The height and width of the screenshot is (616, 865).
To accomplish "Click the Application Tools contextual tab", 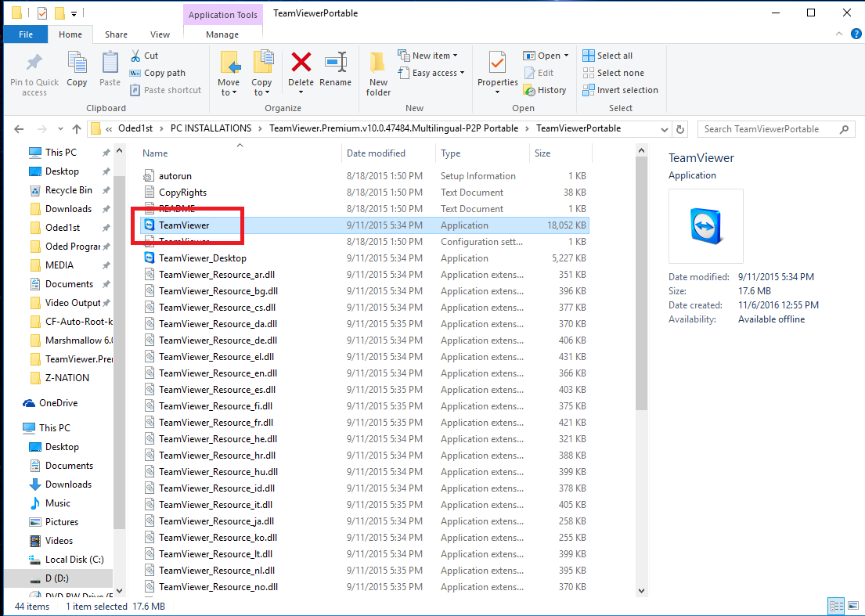I will [x=223, y=15].
